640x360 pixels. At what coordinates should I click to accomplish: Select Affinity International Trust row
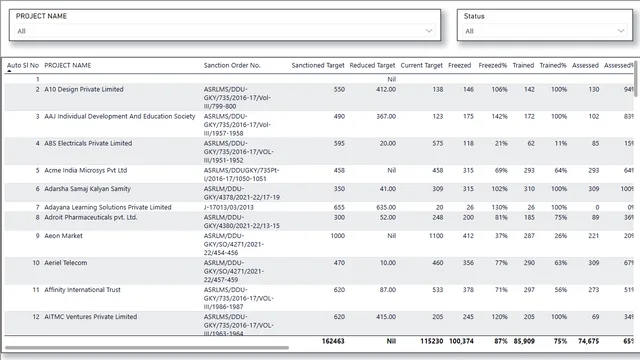(318, 298)
